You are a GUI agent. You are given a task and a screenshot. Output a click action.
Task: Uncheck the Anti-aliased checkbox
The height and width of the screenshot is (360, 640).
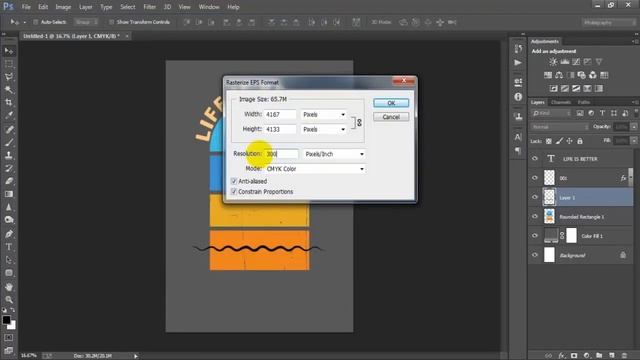tap(234, 181)
